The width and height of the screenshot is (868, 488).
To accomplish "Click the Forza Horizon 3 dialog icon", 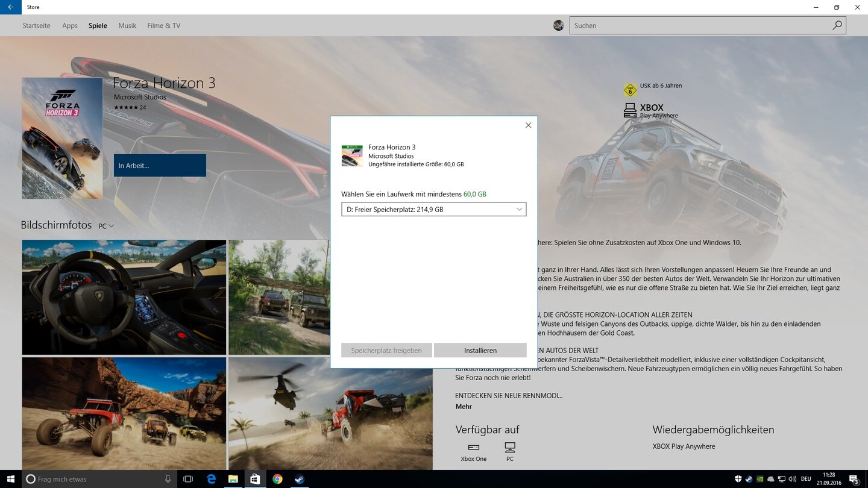I will coord(352,155).
